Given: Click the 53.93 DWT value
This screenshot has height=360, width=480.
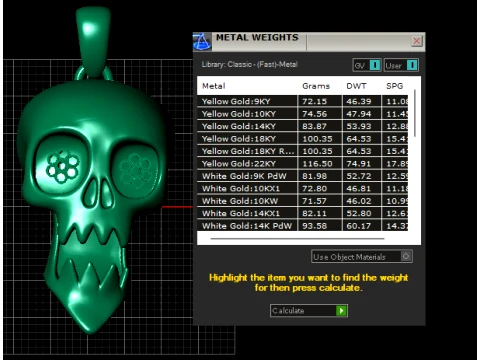Looking at the screenshot, I should (358, 126).
